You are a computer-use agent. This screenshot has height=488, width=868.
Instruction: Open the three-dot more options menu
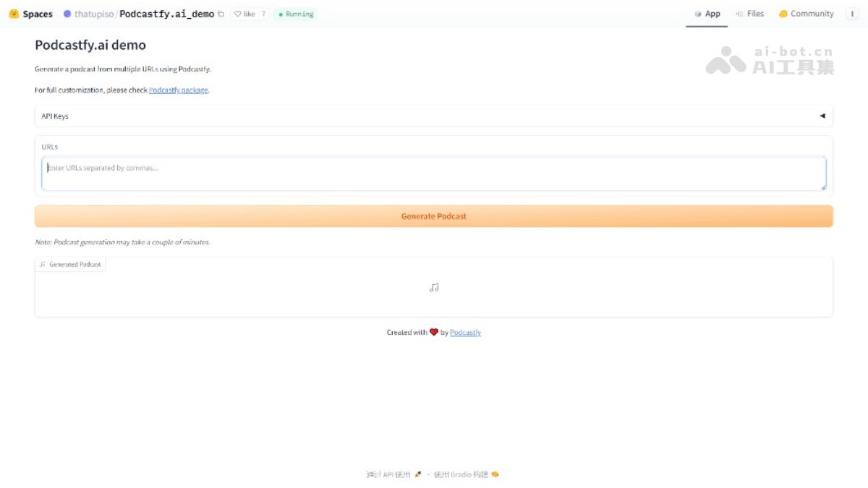point(851,14)
